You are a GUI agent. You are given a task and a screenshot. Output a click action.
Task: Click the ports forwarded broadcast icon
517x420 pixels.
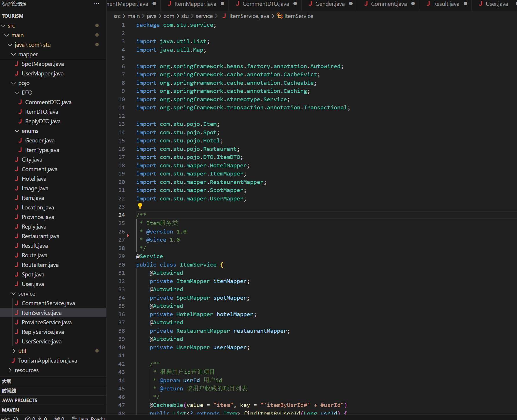pyautogui.click(x=59, y=418)
